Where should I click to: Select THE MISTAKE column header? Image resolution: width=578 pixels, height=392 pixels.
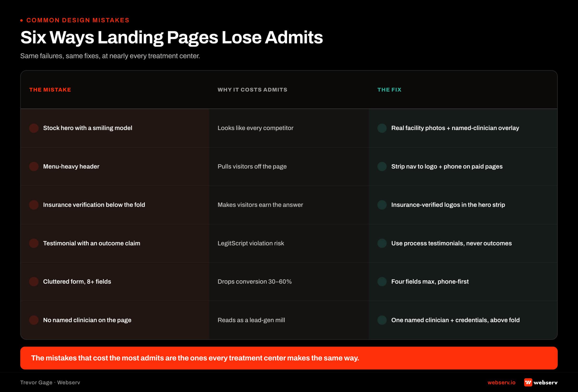50,90
